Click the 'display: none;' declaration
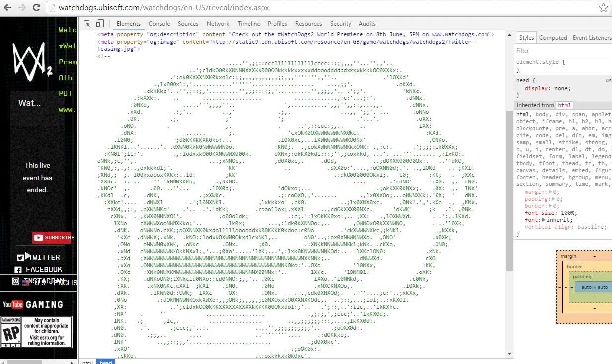Image resolution: width=612 pixels, height=364 pixels. pos(548,88)
